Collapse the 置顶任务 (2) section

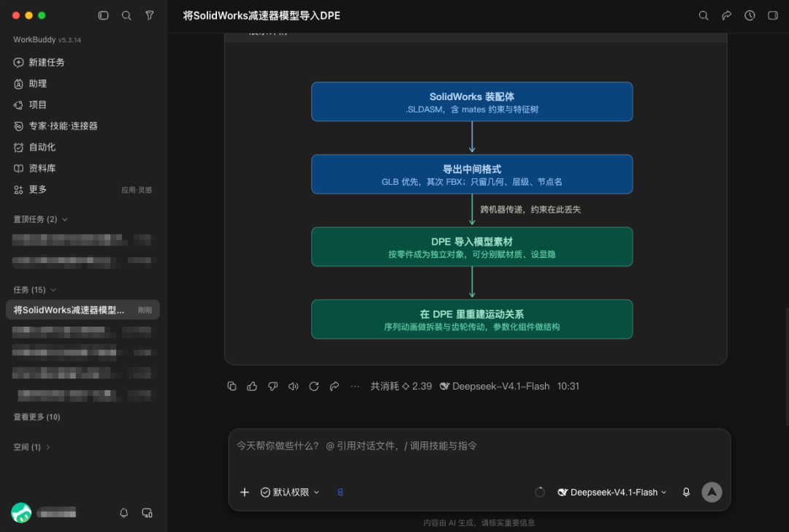click(x=40, y=219)
